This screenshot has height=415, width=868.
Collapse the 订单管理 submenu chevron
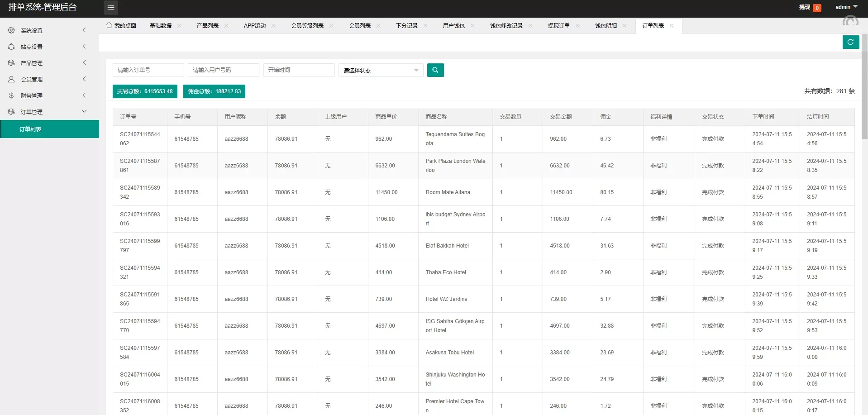pyautogui.click(x=84, y=111)
